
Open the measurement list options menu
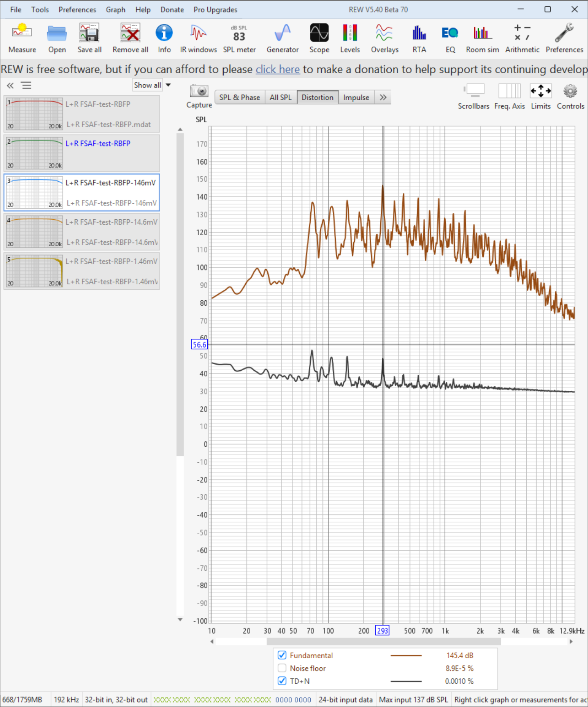tap(27, 86)
